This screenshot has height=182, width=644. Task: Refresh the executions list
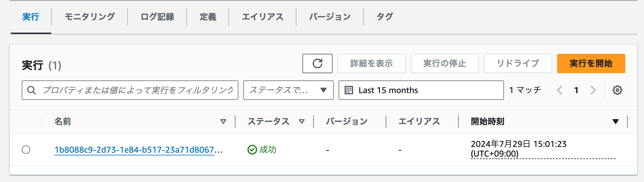(317, 63)
